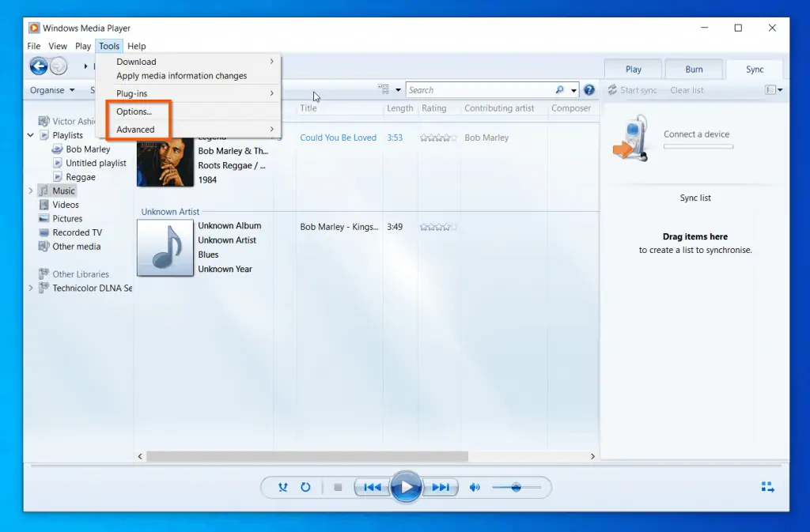Click the Connect a device link
Viewport: 810px width, 532px height.
(x=697, y=134)
